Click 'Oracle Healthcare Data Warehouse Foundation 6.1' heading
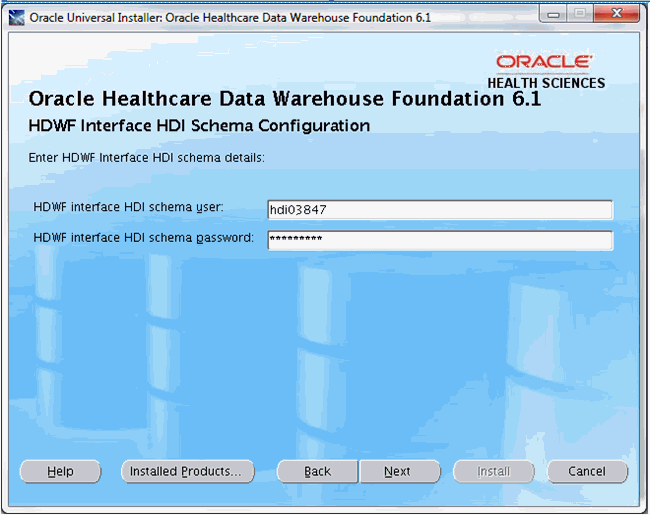 click(x=285, y=99)
